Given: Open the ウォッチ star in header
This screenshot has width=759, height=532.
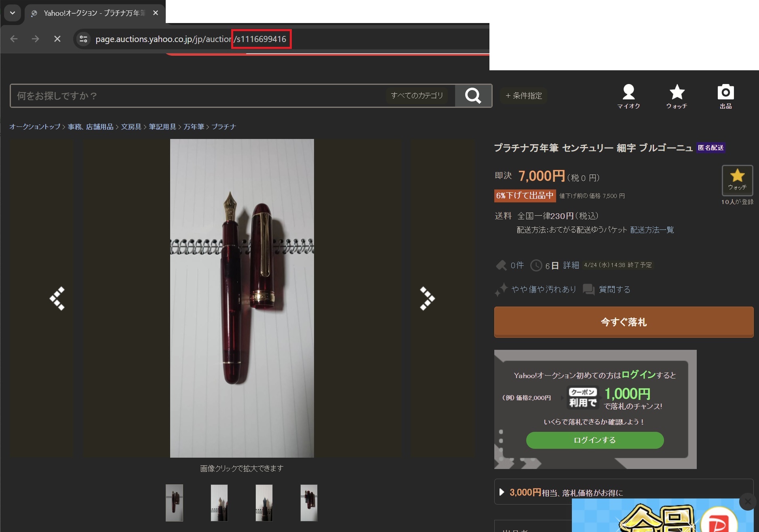Looking at the screenshot, I should pos(677,97).
